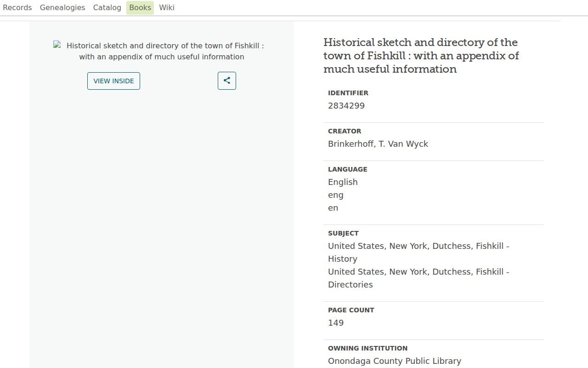588x368 pixels.
Task: Click creator Brinkerhoff, T. Van Wyck
Action: (378, 144)
